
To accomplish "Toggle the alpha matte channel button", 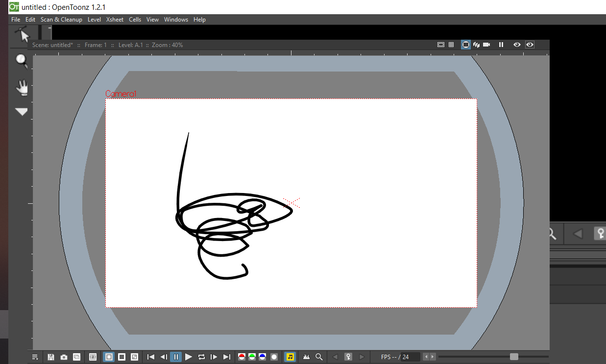I will (x=274, y=357).
